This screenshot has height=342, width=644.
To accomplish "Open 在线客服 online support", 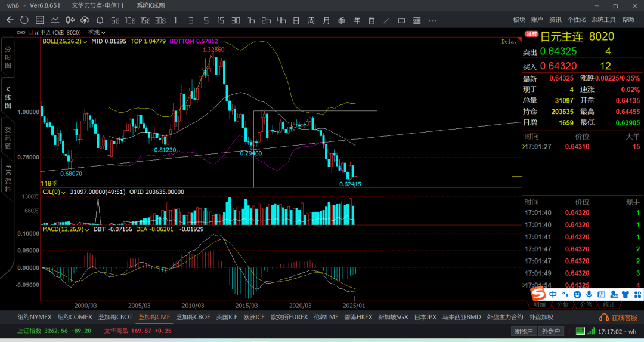I will click(x=618, y=318).
